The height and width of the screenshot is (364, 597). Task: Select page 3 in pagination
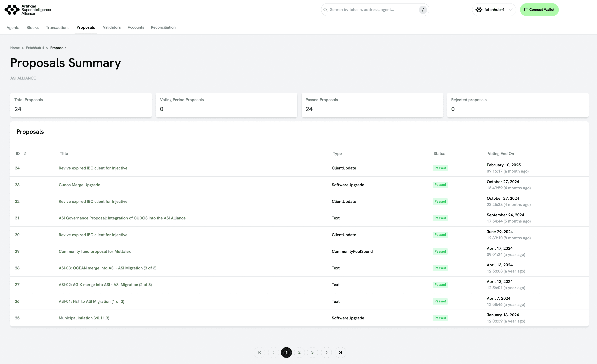312,352
